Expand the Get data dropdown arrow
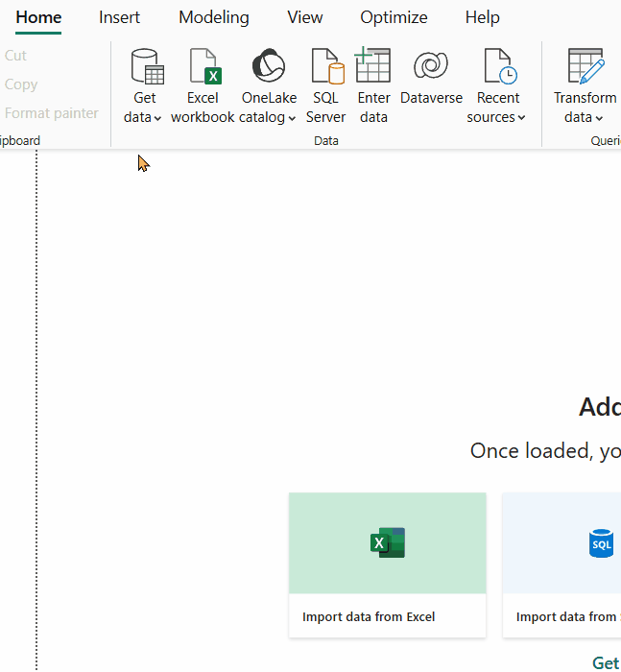 point(157,118)
